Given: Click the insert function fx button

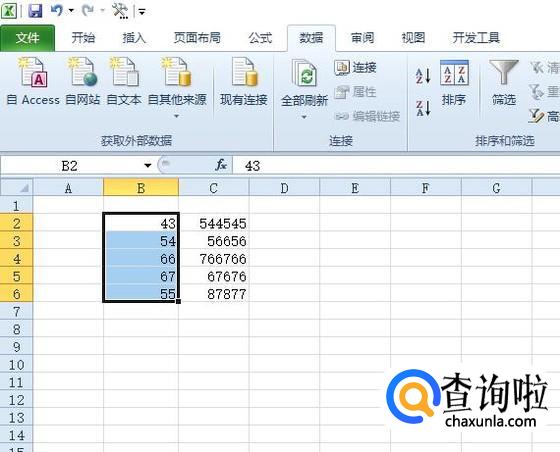Looking at the screenshot, I should point(221,165).
